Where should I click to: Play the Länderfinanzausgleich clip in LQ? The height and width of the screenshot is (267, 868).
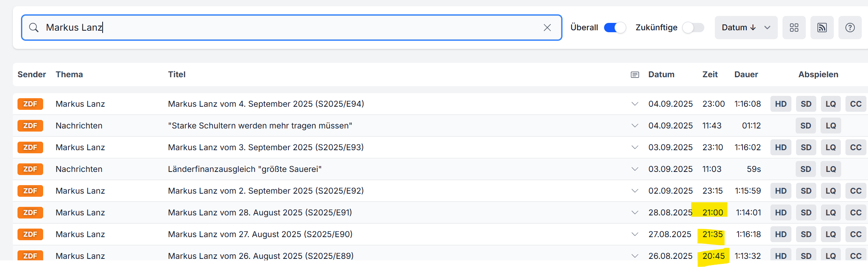pos(831,169)
